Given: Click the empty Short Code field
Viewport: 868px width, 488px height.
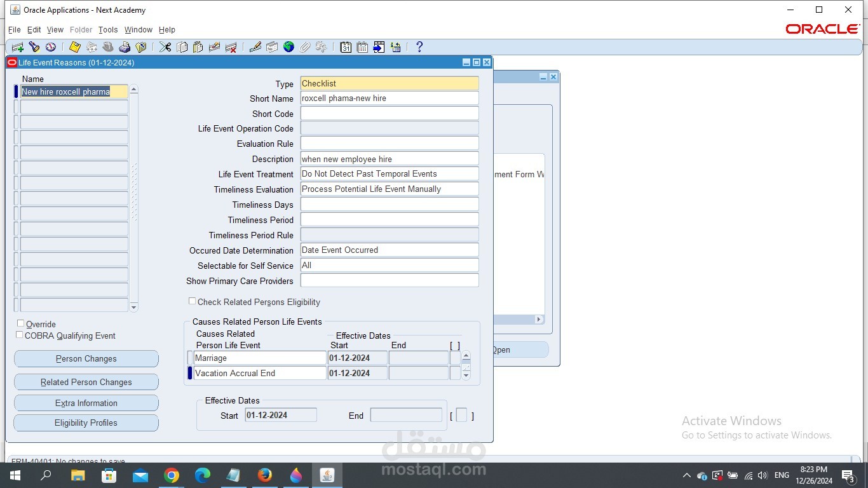Looking at the screenshot, I should (390, 114).
